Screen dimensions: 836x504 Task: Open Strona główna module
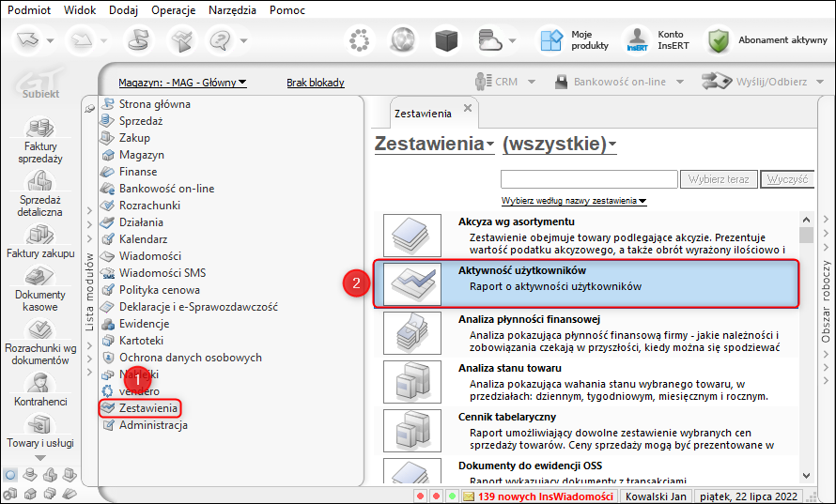coord(155,104)
